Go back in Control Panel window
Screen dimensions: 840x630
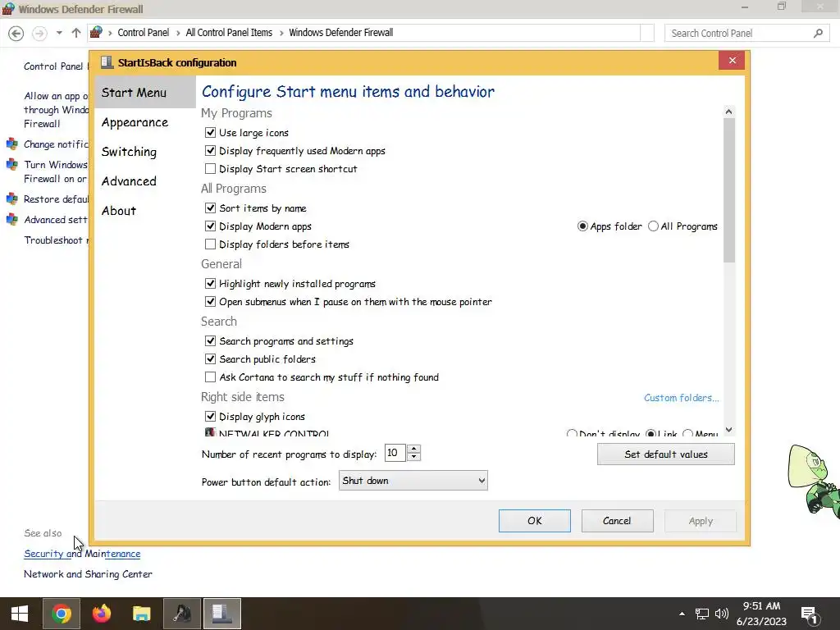coord(16,33)
